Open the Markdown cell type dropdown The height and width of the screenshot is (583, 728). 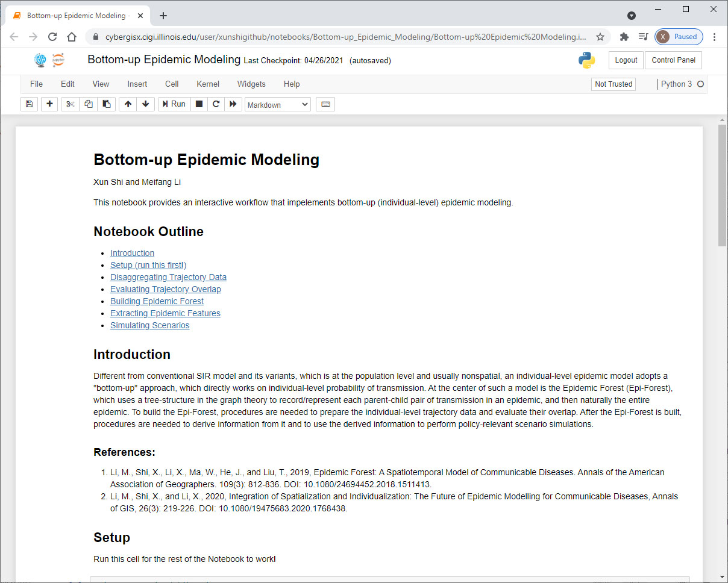tap(278, 105)
